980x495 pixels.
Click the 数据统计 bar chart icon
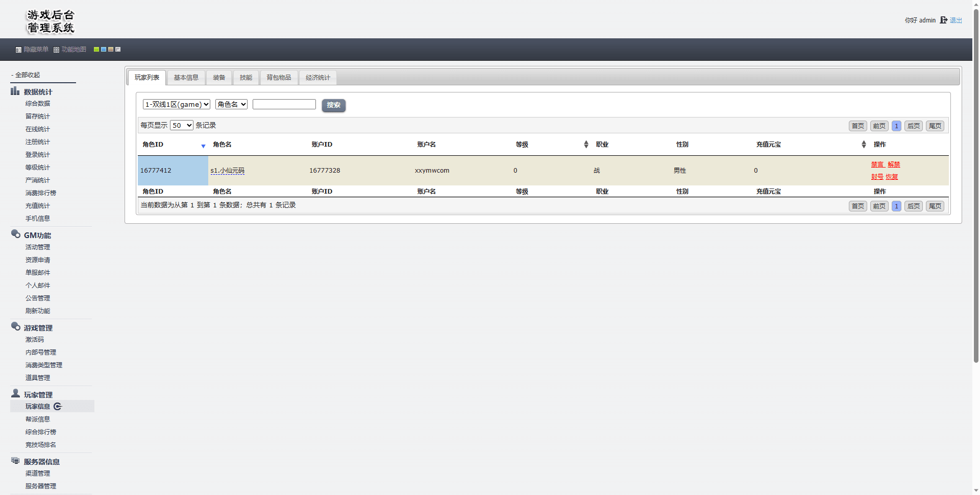(15, 91)
